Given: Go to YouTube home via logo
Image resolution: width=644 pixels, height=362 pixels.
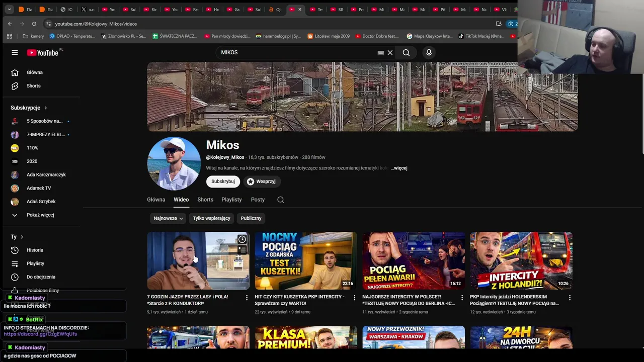Looking at the screenshot, I should tap(43, 53).
